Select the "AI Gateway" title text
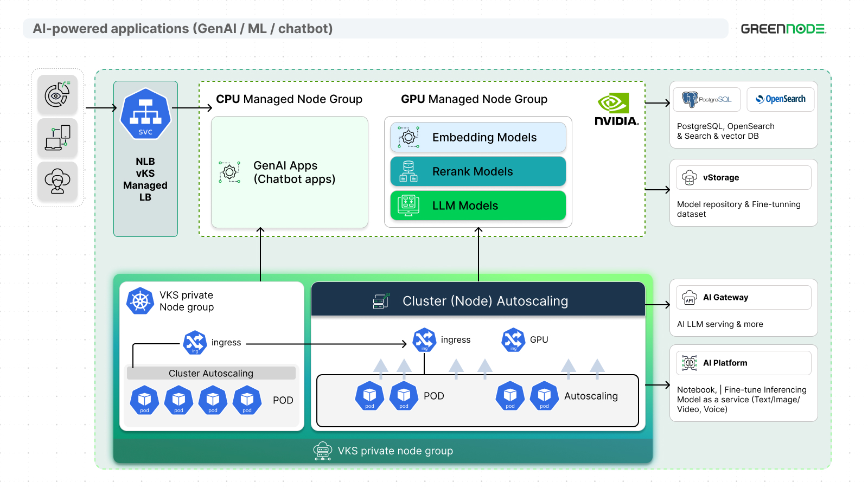The image size is (868, 488). pyautogui.click(x=726, y=297)
